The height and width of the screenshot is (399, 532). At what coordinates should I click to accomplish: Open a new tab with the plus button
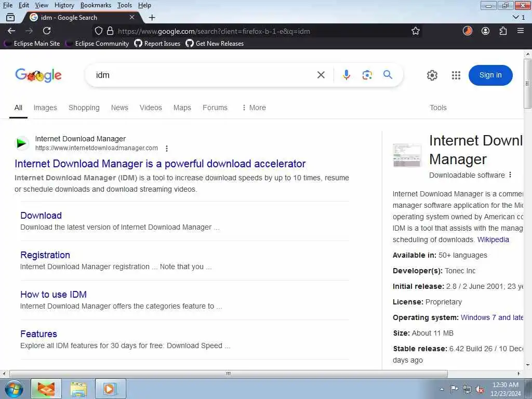152,17
